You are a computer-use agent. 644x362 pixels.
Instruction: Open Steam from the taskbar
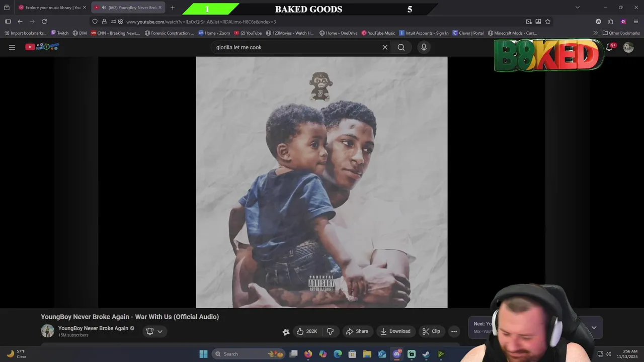(426, 354)
